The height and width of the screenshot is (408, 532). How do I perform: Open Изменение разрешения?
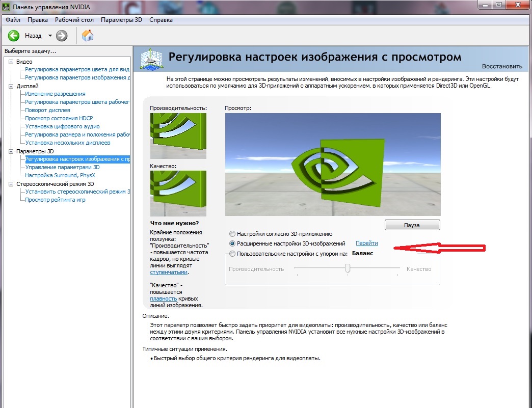56,94
